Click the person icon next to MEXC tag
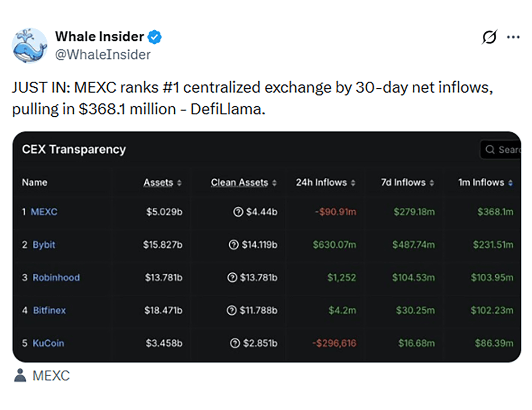Screen dimensions: 532x410 [20, 376]
